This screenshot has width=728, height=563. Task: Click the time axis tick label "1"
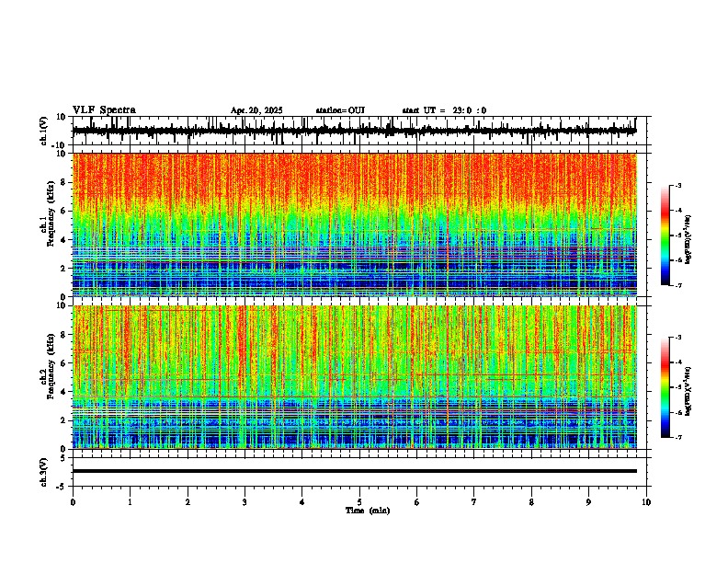point(130,502)
